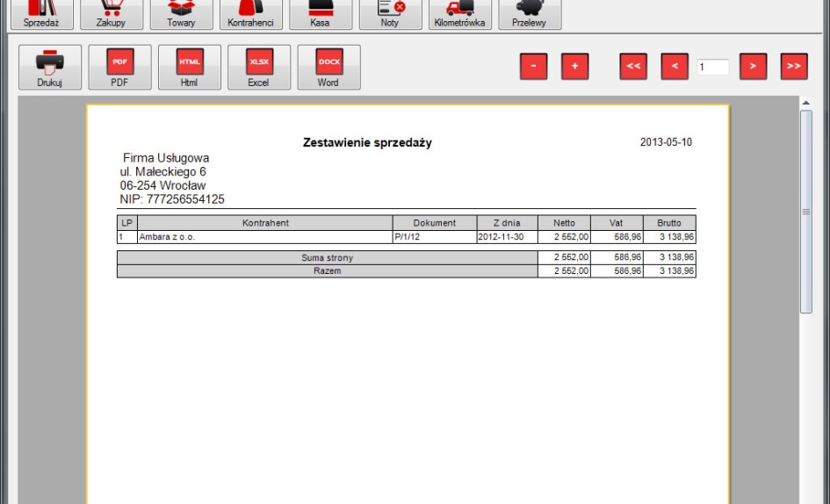Jump to first page with << button
Screen dimensions: 830x504
pos(633,67)
